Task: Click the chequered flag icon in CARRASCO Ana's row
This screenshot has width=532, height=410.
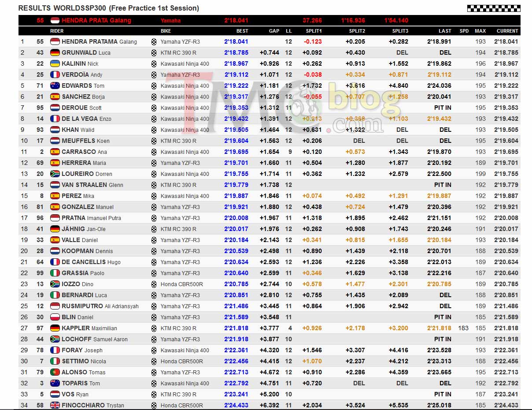Action: pos(154,152)
